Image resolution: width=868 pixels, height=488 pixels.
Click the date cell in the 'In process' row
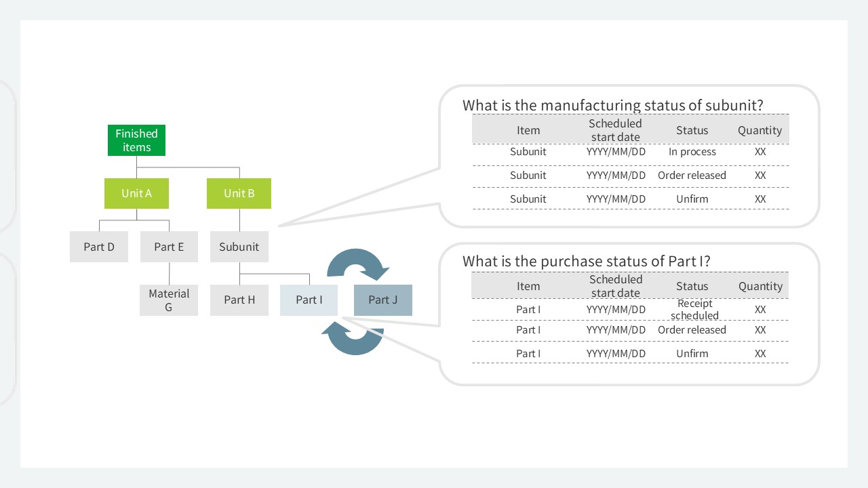point(616,152)
